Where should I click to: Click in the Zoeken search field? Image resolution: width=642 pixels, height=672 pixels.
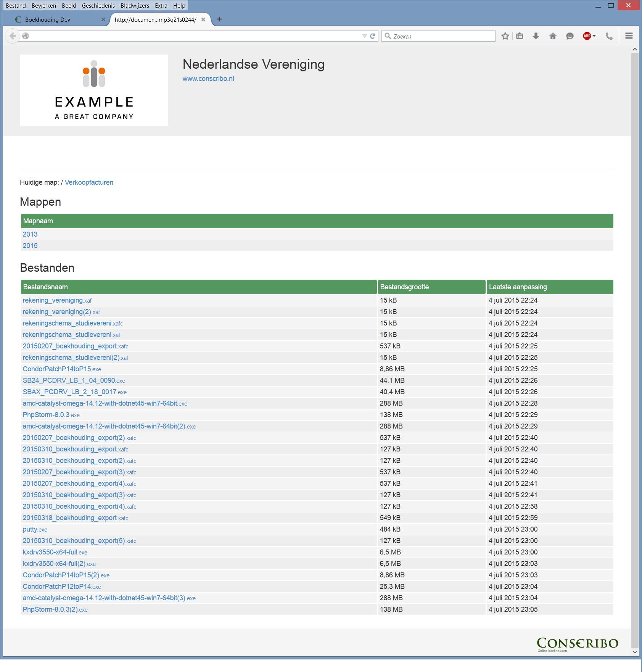(438, 36)
